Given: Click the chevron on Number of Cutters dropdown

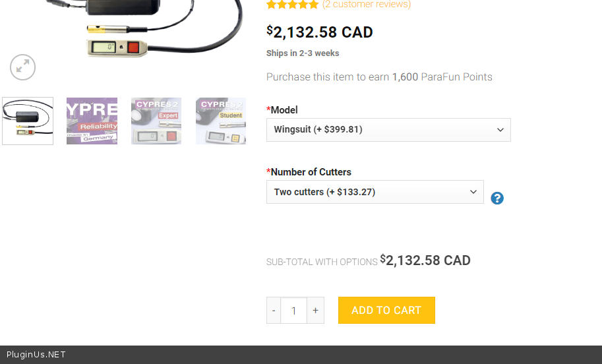Looking at the screenshot, I should pos(473,192).
